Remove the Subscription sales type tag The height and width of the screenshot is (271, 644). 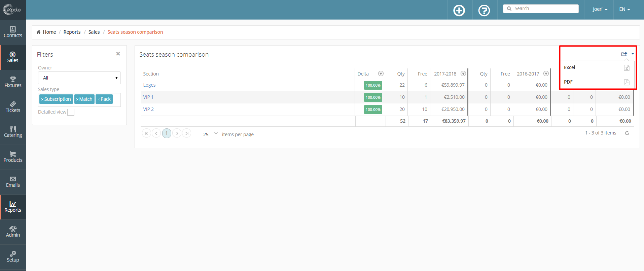coord(42,99)
